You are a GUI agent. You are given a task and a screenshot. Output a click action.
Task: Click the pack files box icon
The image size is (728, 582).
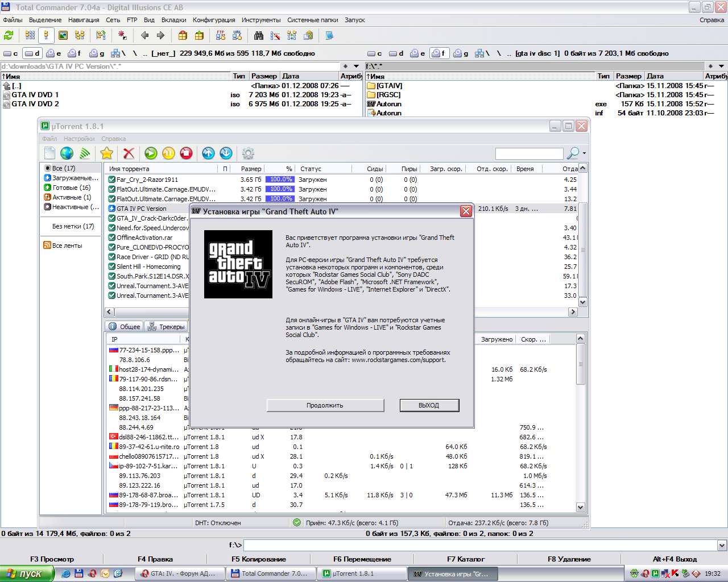click(x=183, y=35)
